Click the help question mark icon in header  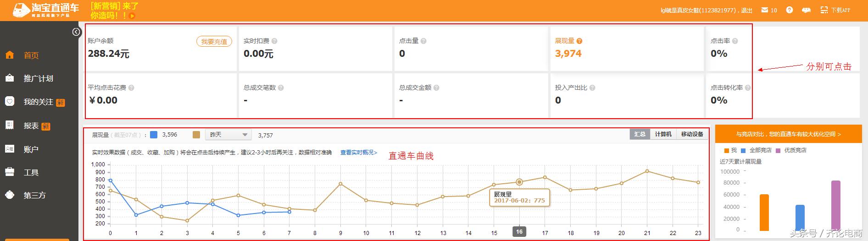[x=789, y=10]
